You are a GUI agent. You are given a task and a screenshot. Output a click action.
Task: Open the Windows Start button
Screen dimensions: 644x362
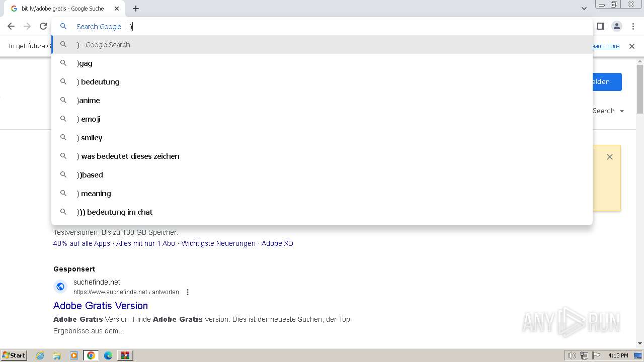coord(14,355)
